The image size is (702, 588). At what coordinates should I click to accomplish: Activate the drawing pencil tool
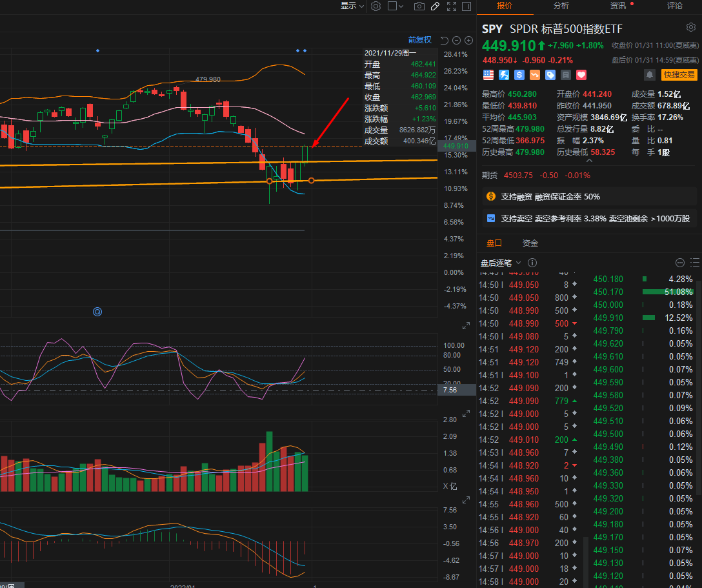[x=435, y=6]
